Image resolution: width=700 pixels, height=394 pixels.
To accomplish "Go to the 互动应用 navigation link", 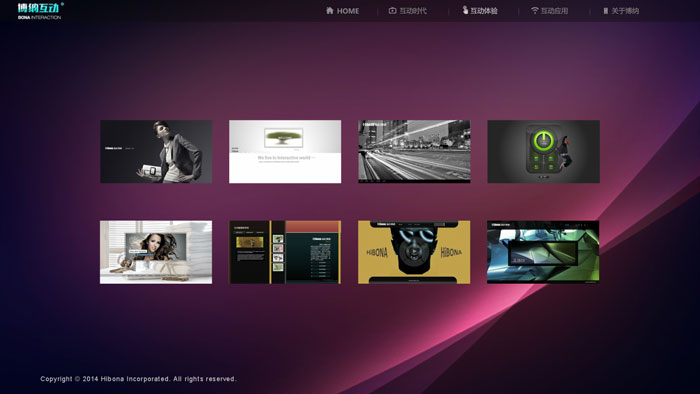I will (554, 11).
